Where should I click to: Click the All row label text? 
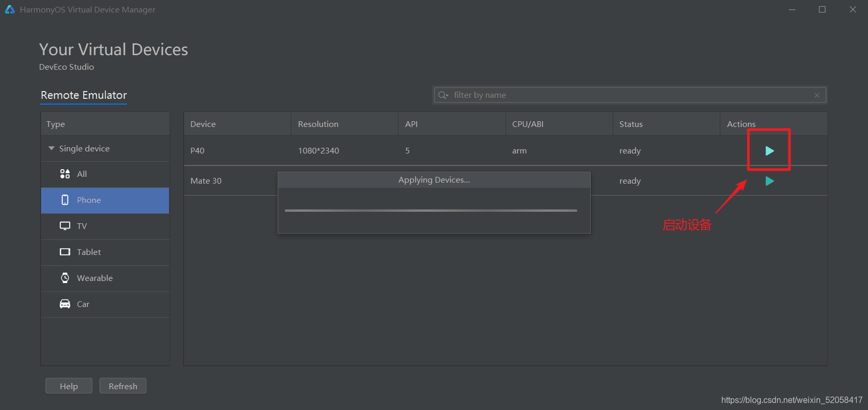[x=82, y=174]
